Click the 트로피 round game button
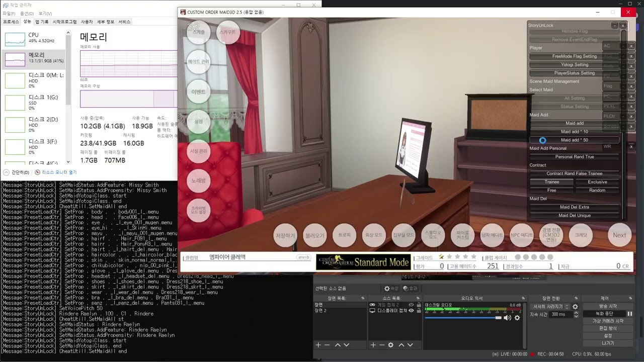Viewport: 644px width, 362px height. (x=344, y=235)
